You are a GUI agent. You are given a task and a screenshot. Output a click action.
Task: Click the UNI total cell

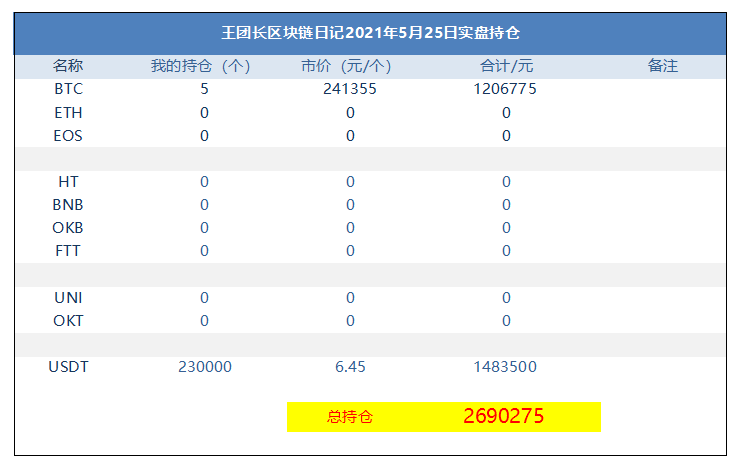(x=506, y=298)
